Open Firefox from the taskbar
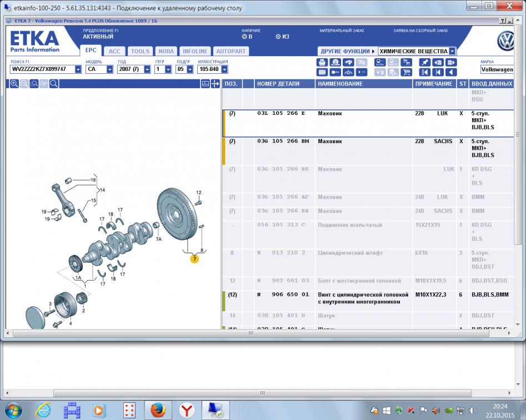The height and width of the screenshot is (420, 526). 158,410
